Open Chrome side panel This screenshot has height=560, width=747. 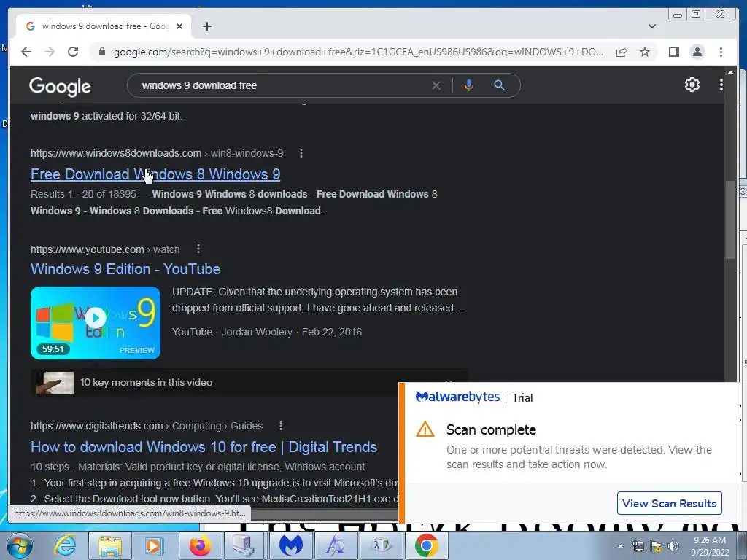(x=673, y=52)
